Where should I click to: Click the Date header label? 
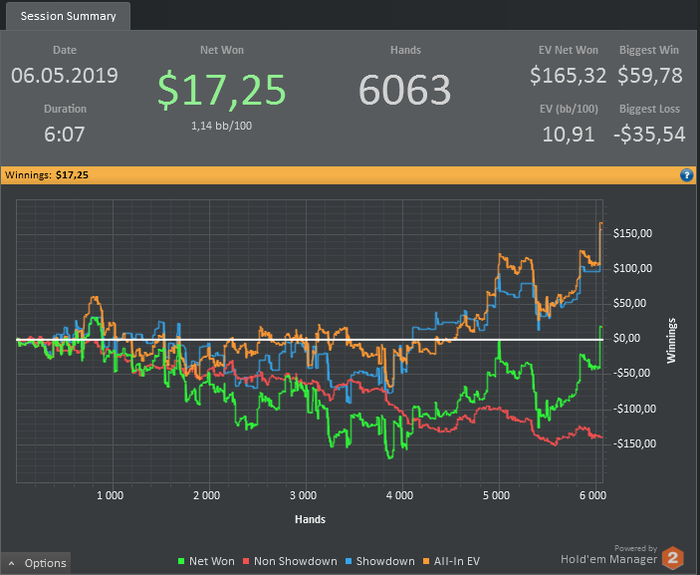coord(65,50)
